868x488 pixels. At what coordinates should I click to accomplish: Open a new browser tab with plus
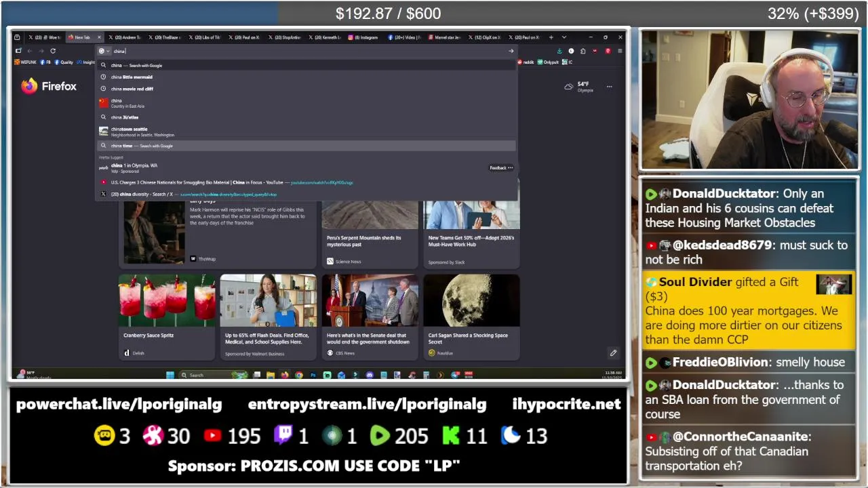pyautogui.click(x=551, y=37)
